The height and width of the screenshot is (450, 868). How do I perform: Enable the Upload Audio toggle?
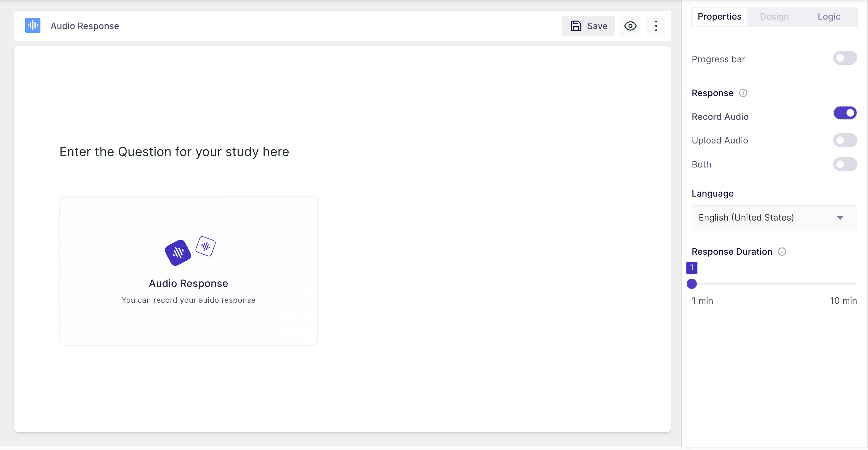click(x=845, y=140)
